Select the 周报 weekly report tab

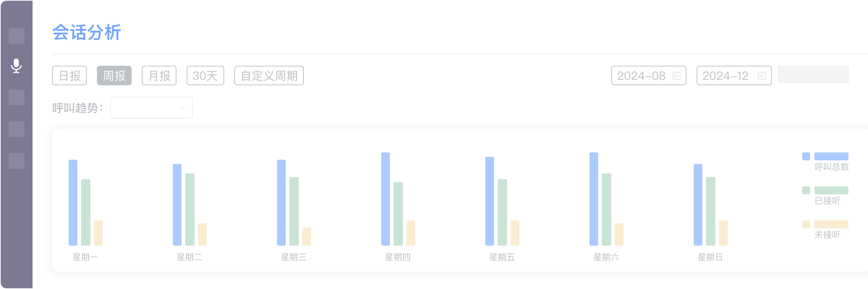click(114, 76)
